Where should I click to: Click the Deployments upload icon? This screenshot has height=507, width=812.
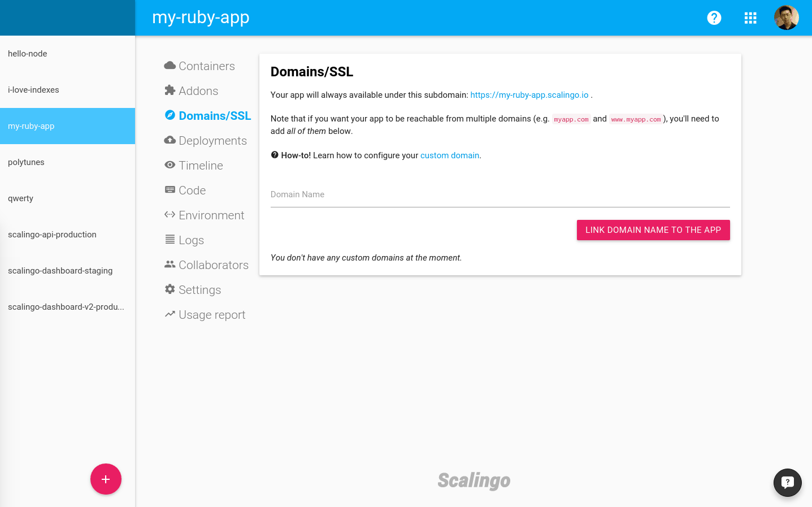170,140
